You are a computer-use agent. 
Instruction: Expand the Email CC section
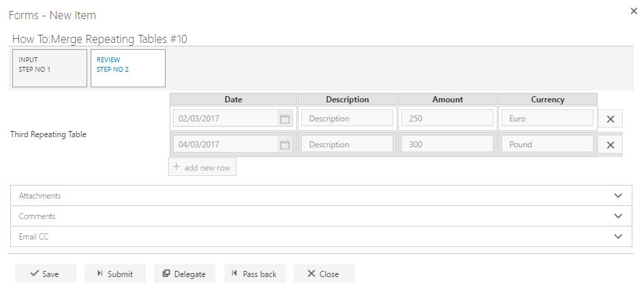coord(321,237)
